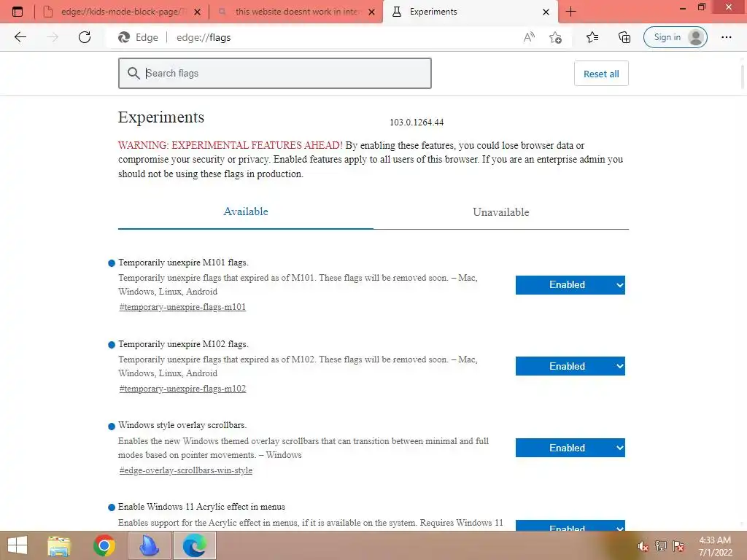Screen dimensions: 747x560
Task: Click blue dot beside Acrylic effect flag
Action: click(112, 507)
